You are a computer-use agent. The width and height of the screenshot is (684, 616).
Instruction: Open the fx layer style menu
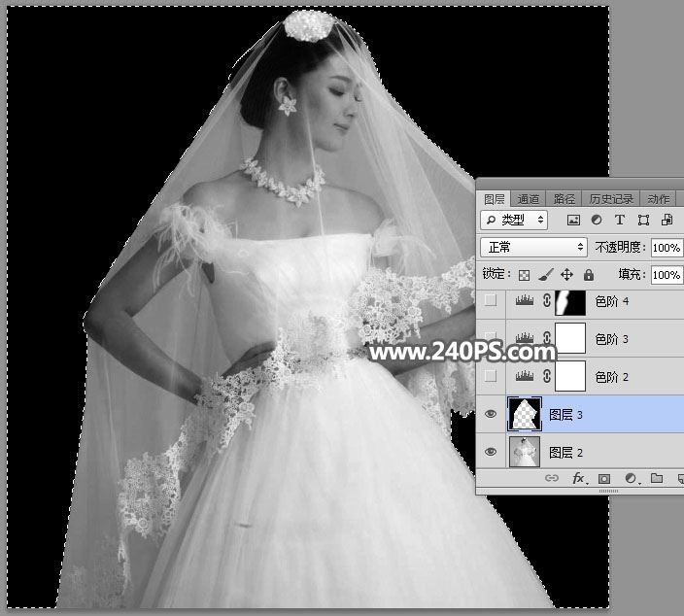pos(578,478)
